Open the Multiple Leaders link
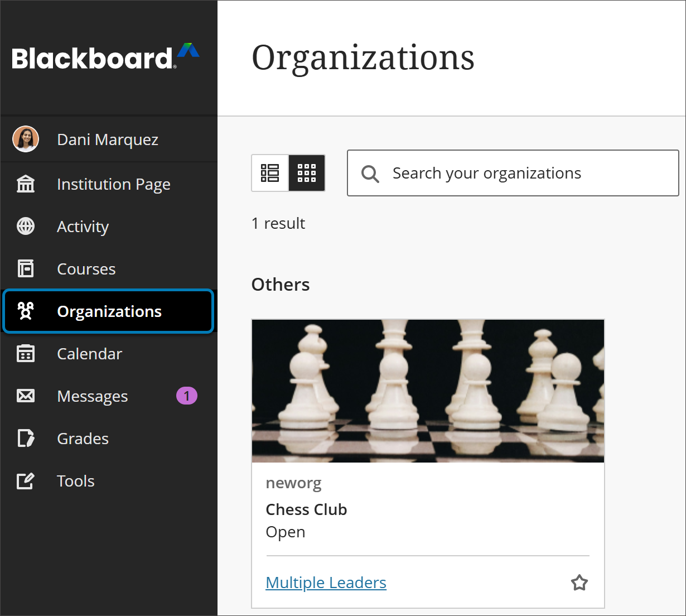 326,583
